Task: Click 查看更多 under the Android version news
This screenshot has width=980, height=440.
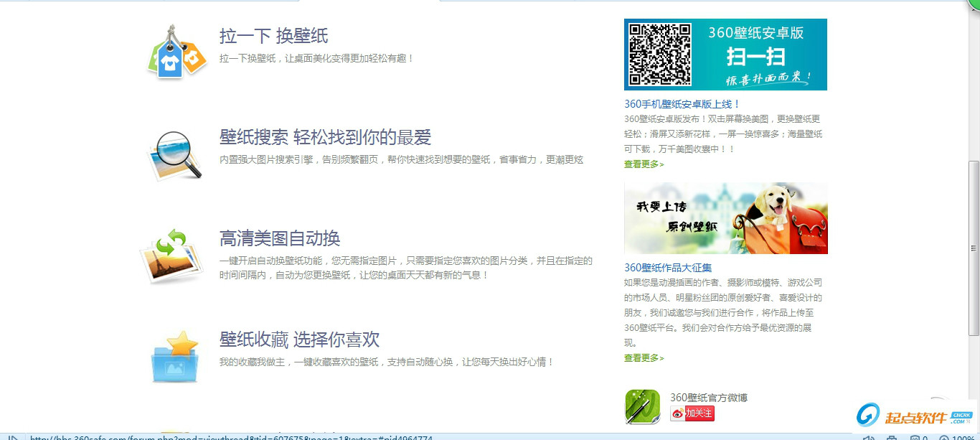Action: point(644,164)
